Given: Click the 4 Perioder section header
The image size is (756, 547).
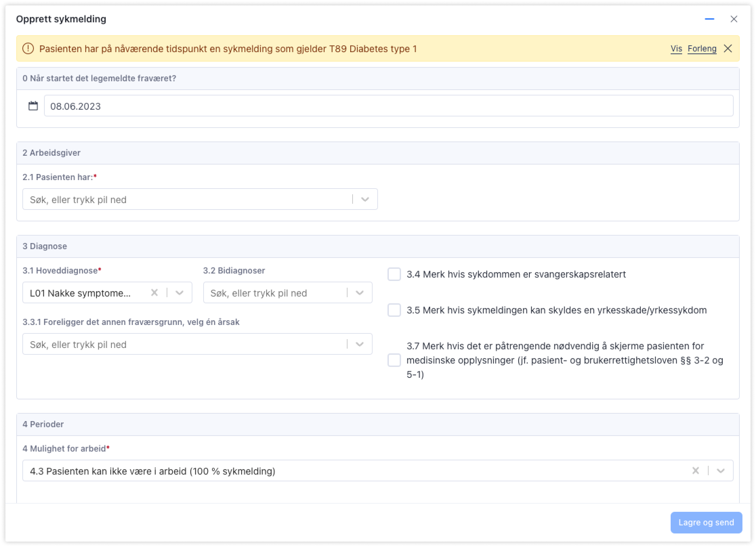Looking at the screenshot, I should tap(378, 424).
